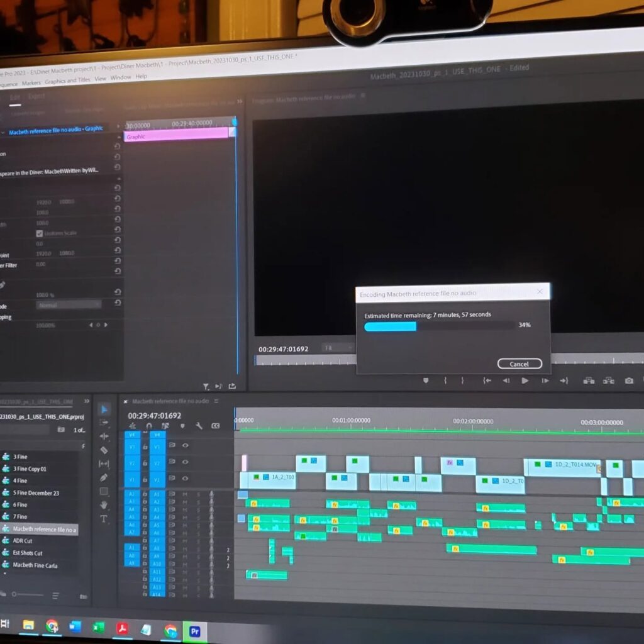
Task: Expand project panel overflow chevrons
Action: coord(87,401)
